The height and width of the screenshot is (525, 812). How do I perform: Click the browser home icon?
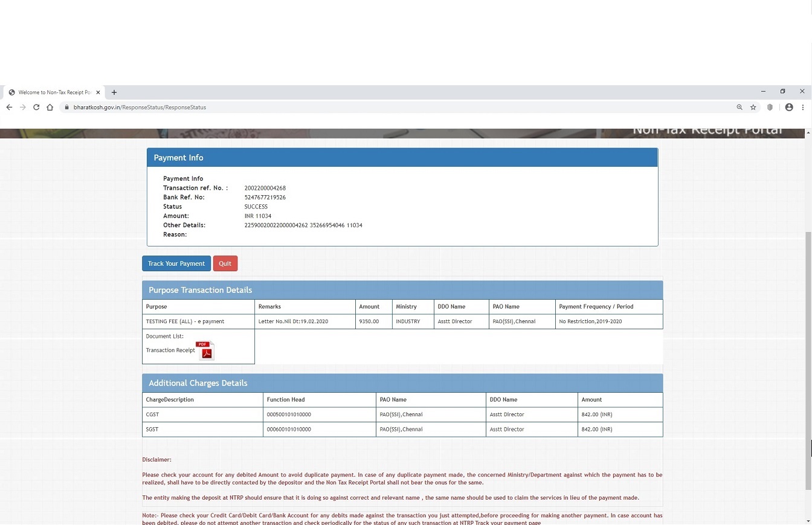click(x=50, y=108)
